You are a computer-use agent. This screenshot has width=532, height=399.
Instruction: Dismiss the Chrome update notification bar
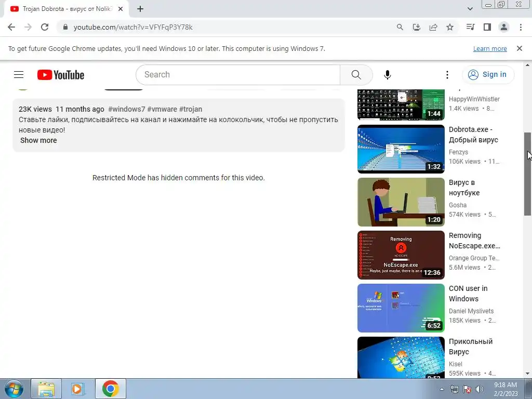click(520, 48)
